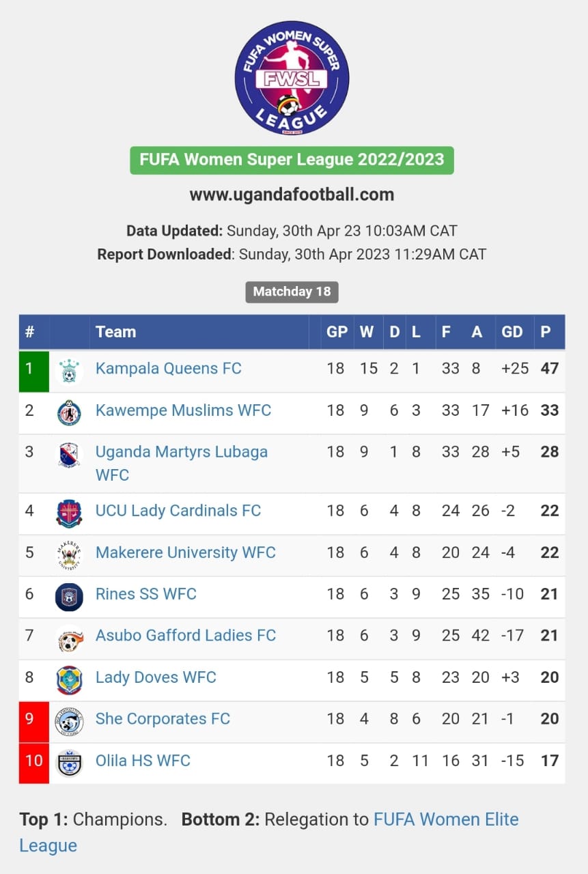Click the red position 10 cell
588x874 pixels.
[34, 763]
